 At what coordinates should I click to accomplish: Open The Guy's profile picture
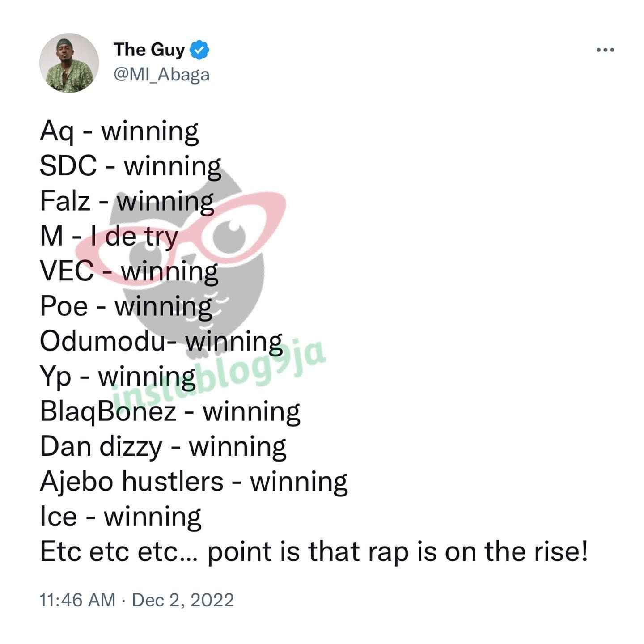pos(69,63)
